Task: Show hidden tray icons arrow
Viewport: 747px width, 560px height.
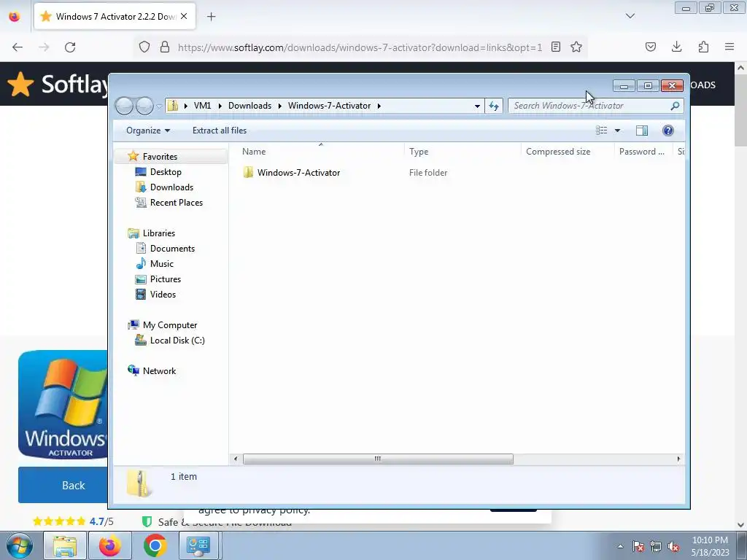Action: (x=620, y=546)
